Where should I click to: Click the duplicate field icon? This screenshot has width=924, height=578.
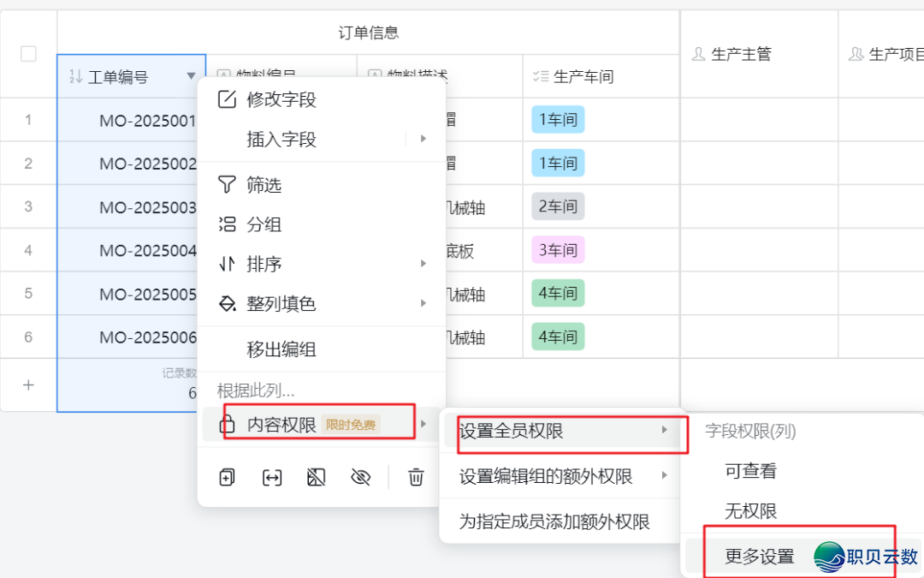pyautogui.click(x=227, y=478)
